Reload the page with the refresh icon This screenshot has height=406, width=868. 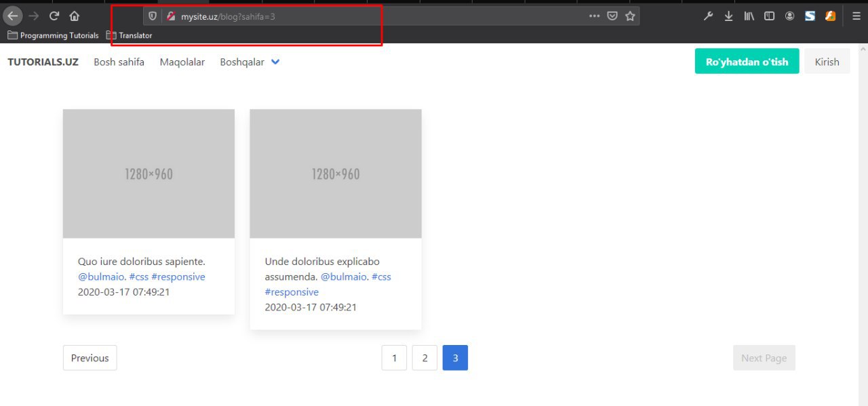[x=54, y=16]
